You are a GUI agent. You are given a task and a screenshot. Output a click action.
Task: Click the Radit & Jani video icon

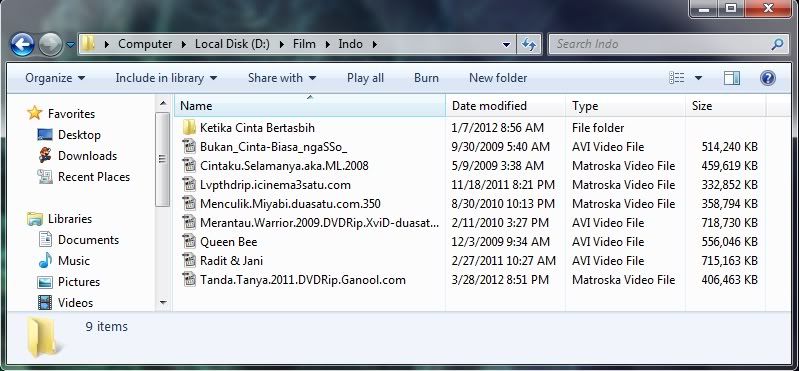[189, 260]
